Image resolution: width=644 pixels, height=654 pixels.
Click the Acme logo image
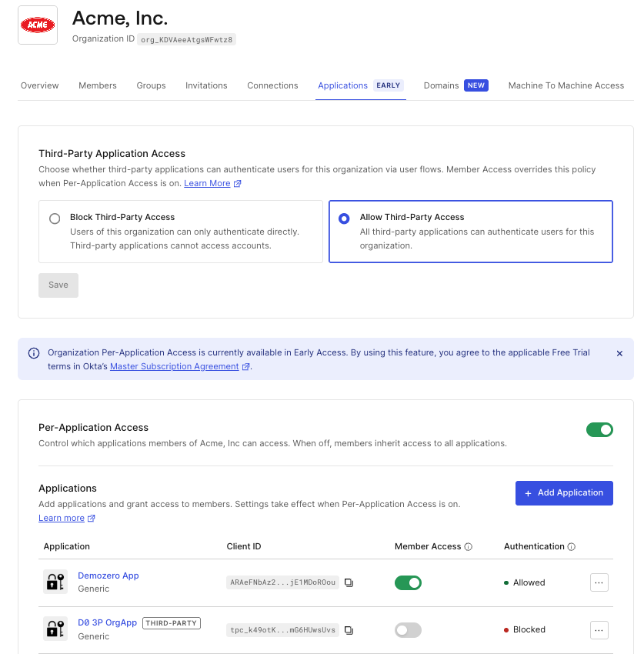[38, 25]
